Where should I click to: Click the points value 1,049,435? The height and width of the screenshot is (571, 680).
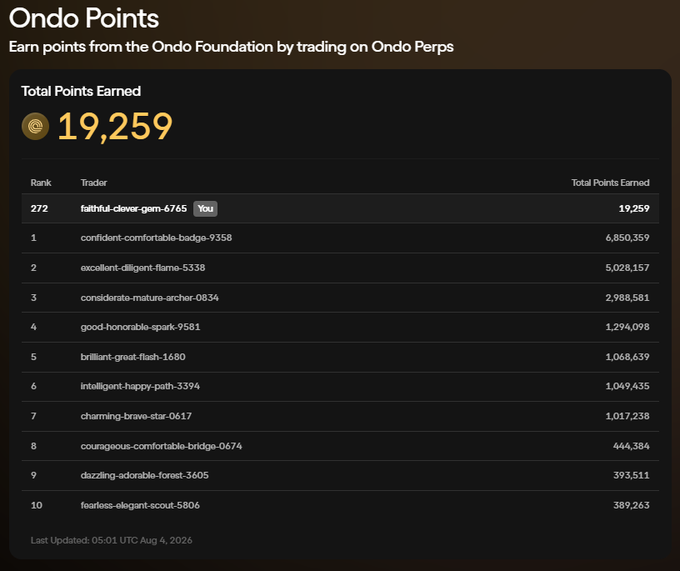click(x=628, y=386)
